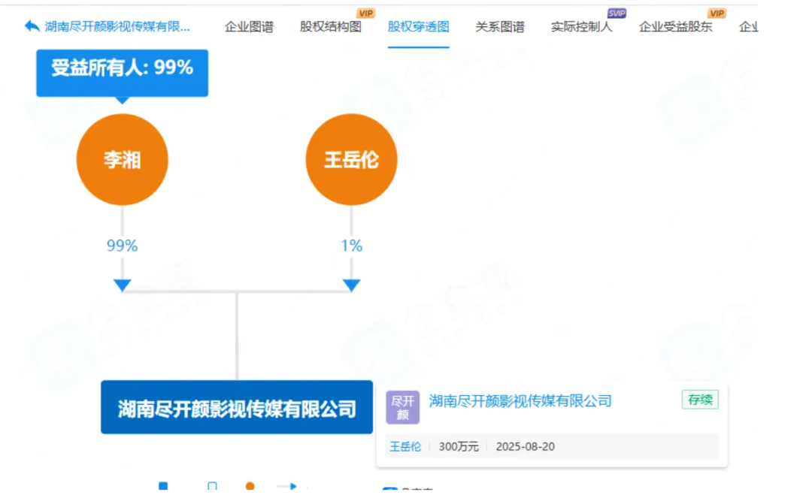The width and height of the screenshot is (812, 504).
Task: Click the 王岳伦 link in the detail card
Action: (x=405, y=445)
